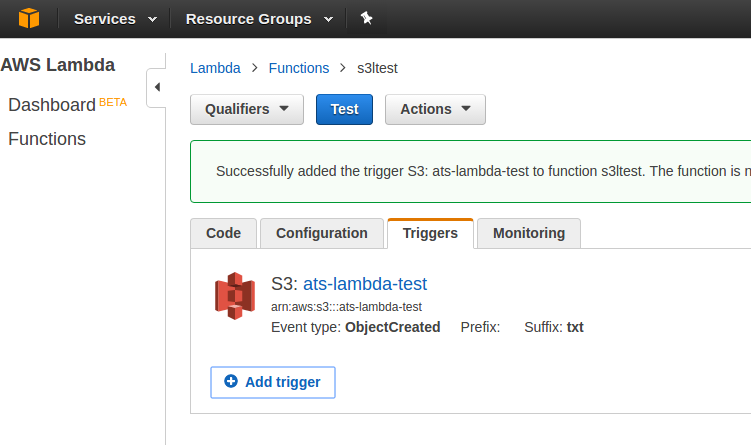Switch to the Code tab
This screenshot has width=751, height=445.
(x=223, y=233)
